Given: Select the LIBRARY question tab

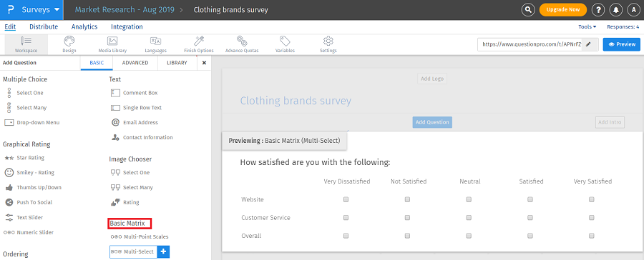Looking at the screenshot, I should (177, 63).
